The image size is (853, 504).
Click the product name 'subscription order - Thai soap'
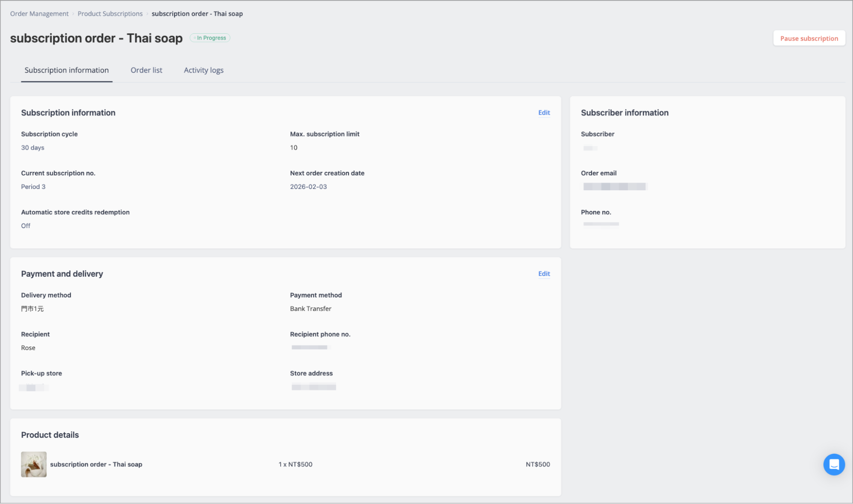point(96,464)
